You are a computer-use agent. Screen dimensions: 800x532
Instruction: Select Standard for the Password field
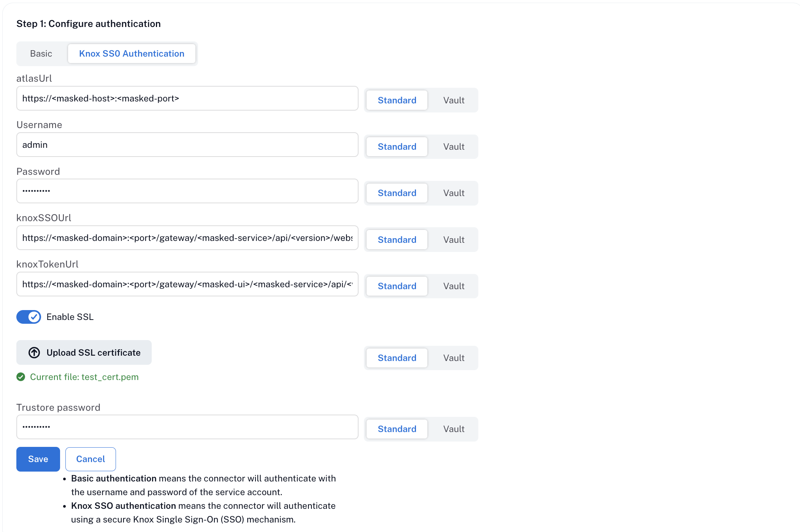point(397,193)
